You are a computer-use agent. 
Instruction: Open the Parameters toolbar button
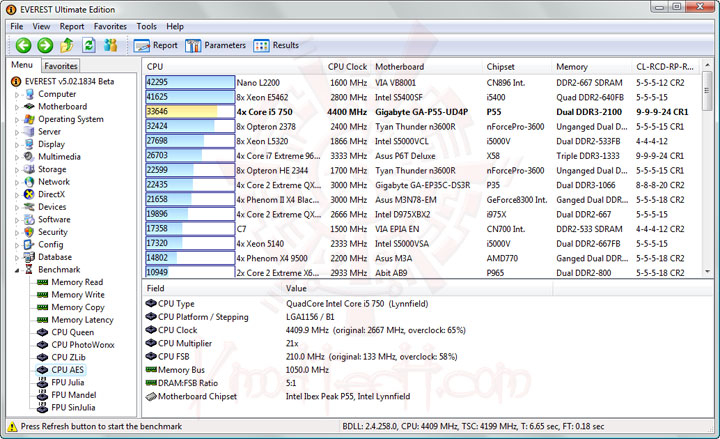pyautogui.click(x=215, y=45)
